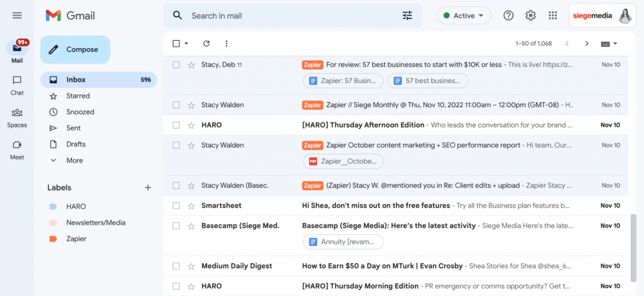Create new label with plus icon

148,188
